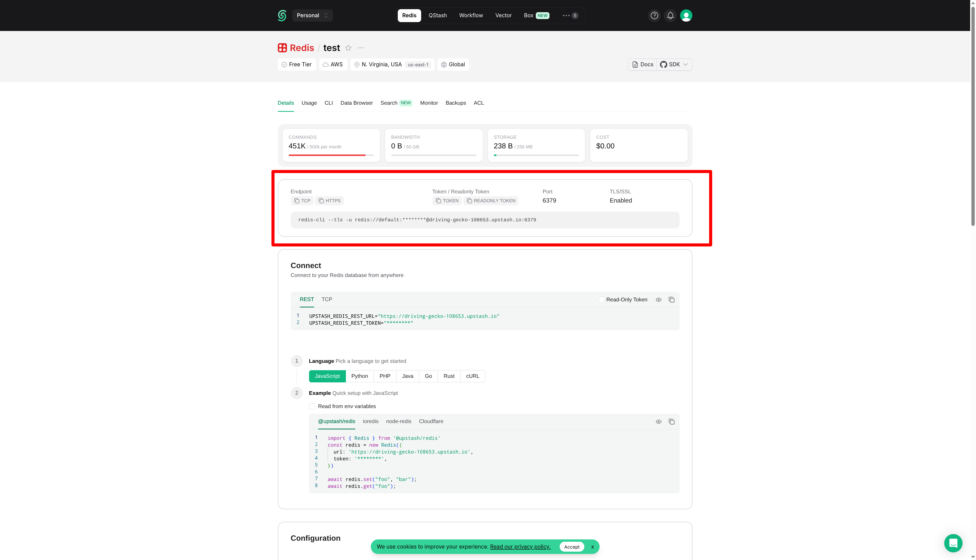
Task: Open the CLI tab
Action: coord(329,103)
